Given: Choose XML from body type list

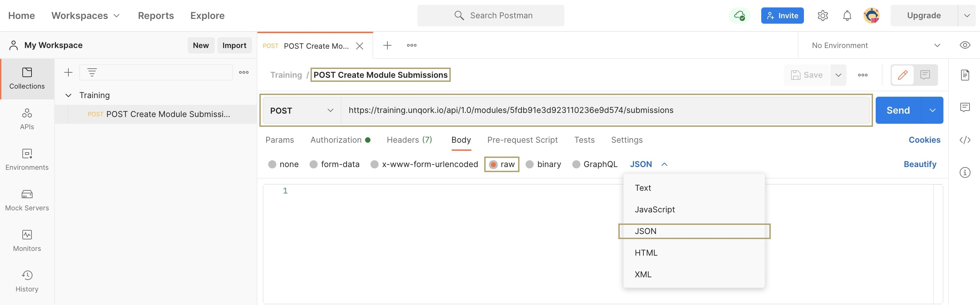Looking at the screenshot, I should (694, 274).
